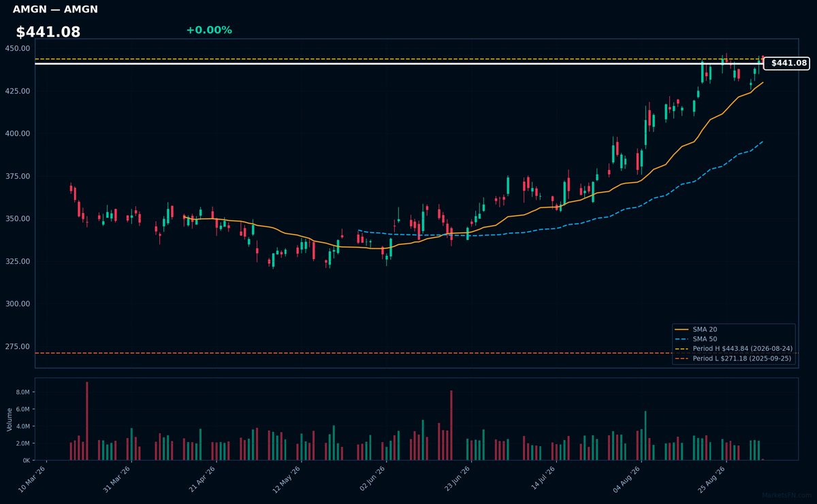Click the 275.00 price axis label

[x=17, y=347]
